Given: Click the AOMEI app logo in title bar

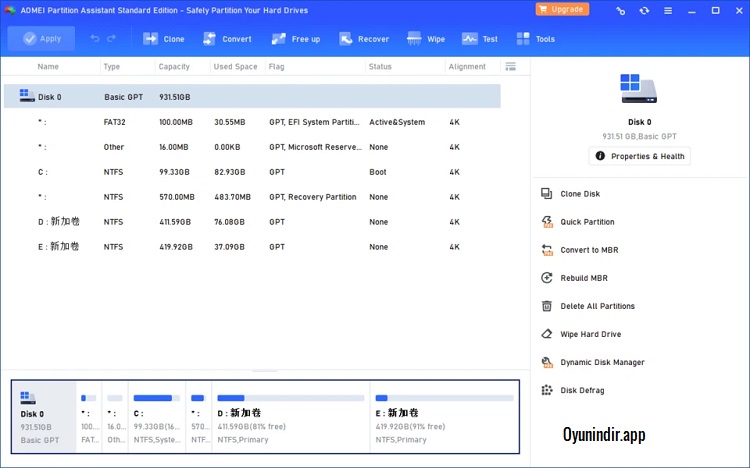Looking at the screenshot, I should pos(10,10).
